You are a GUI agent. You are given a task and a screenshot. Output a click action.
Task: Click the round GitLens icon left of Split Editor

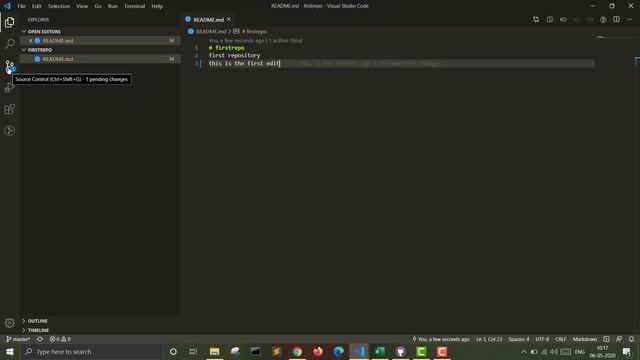point(603,20)
